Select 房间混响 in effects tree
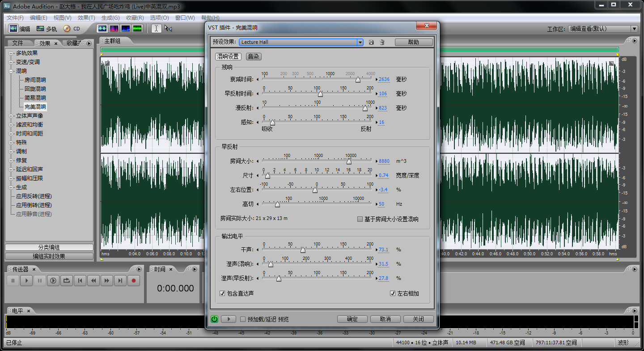 [x=35, y=80]
